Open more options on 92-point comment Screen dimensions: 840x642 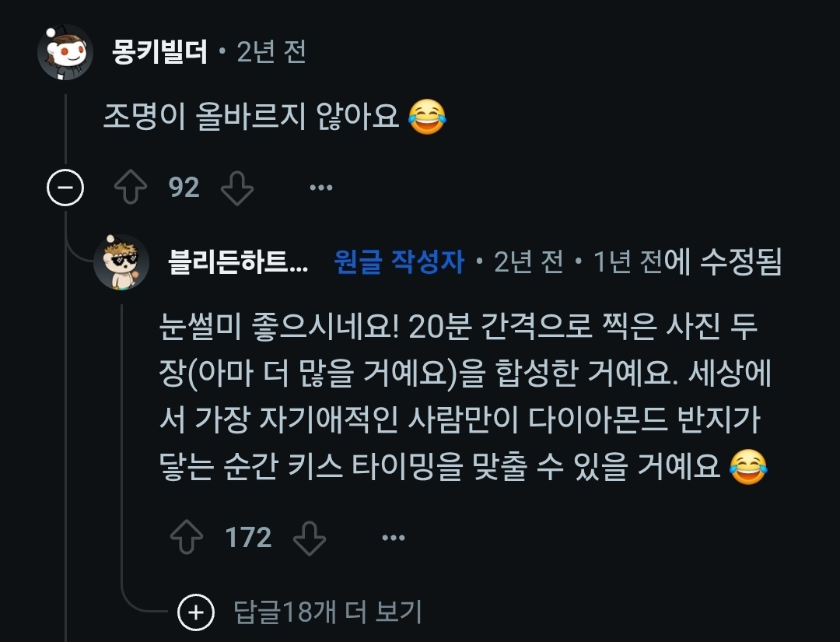pyautogui.click(x=321, y=188)
